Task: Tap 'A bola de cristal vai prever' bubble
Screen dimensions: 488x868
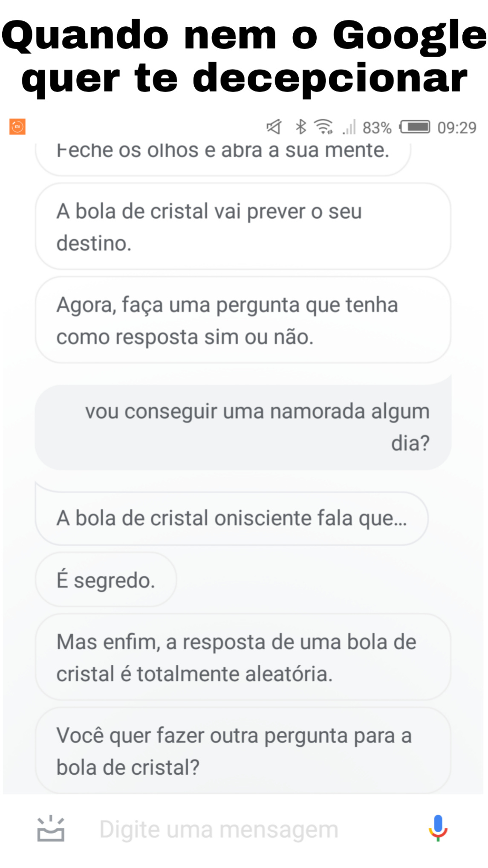Action: (243, 227)
